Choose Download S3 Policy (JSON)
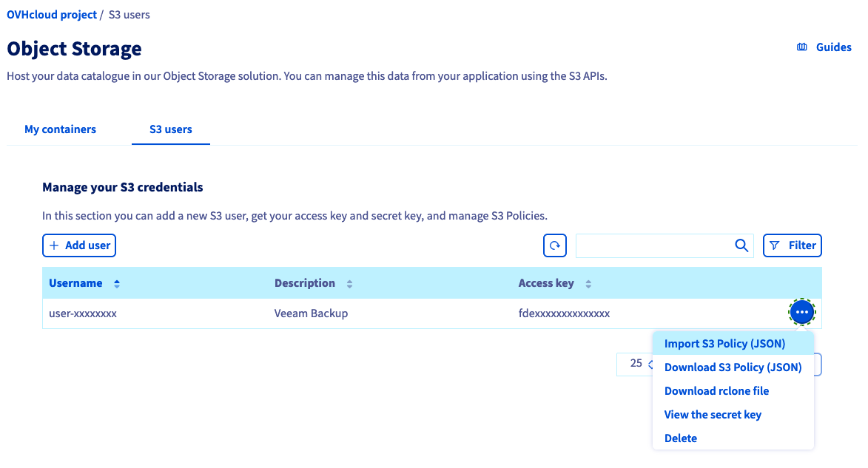This screenshot has width=868, height=468. [733, 367]
